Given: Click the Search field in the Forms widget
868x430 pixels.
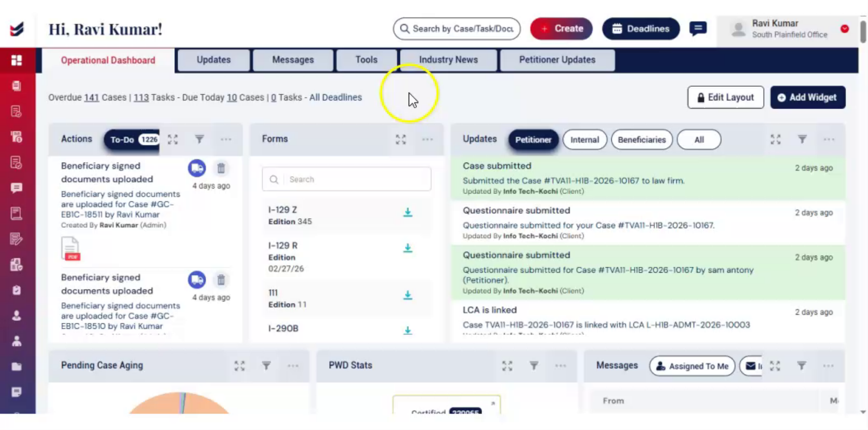Looking at the screenshot, I should click(346, 179).
